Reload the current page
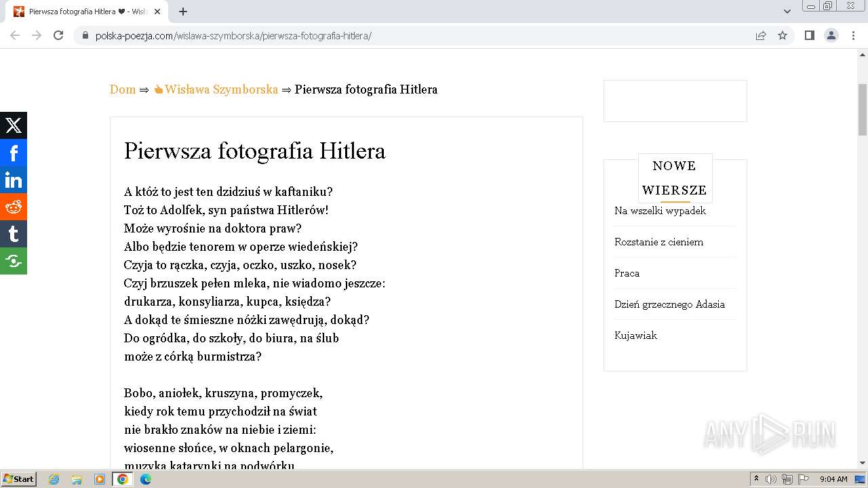 [x=58, y=35]
